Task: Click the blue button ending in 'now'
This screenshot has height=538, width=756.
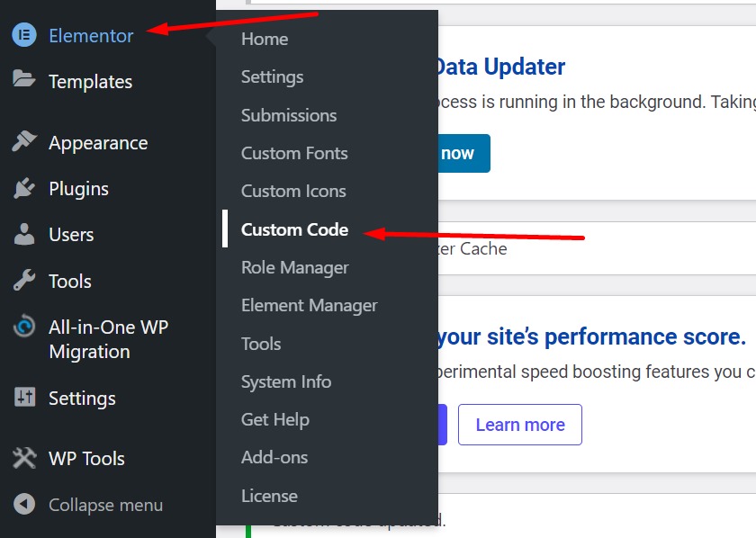Action: [463, 153]
